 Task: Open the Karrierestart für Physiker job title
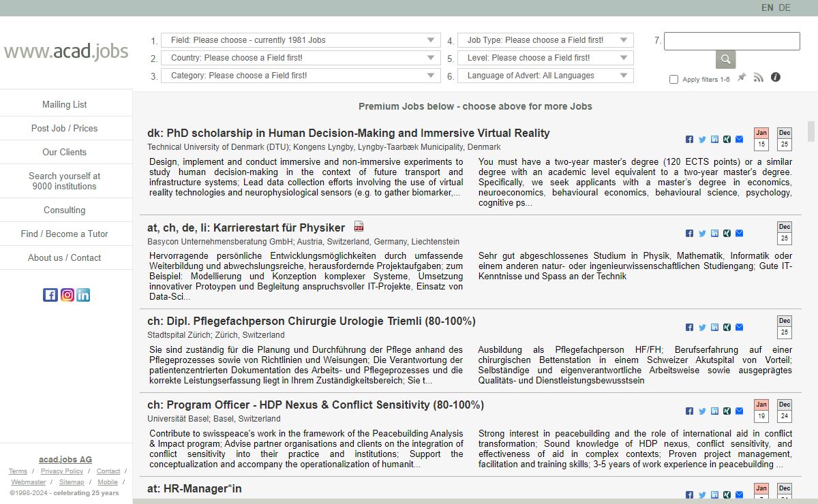[246, 227]
